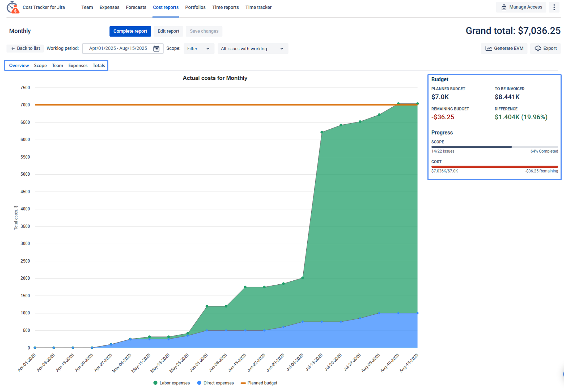
Task: Click the worklog period date range field
Action: click(118, 48)
